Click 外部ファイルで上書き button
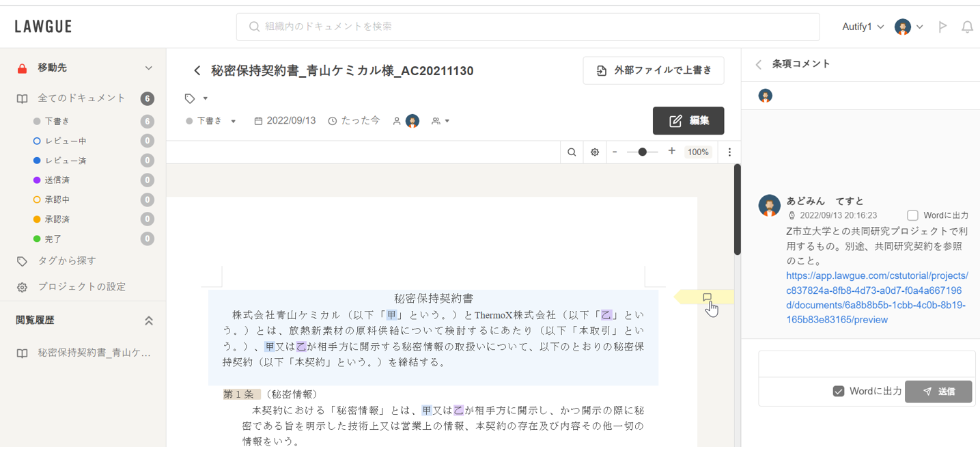 coord(654,70)
